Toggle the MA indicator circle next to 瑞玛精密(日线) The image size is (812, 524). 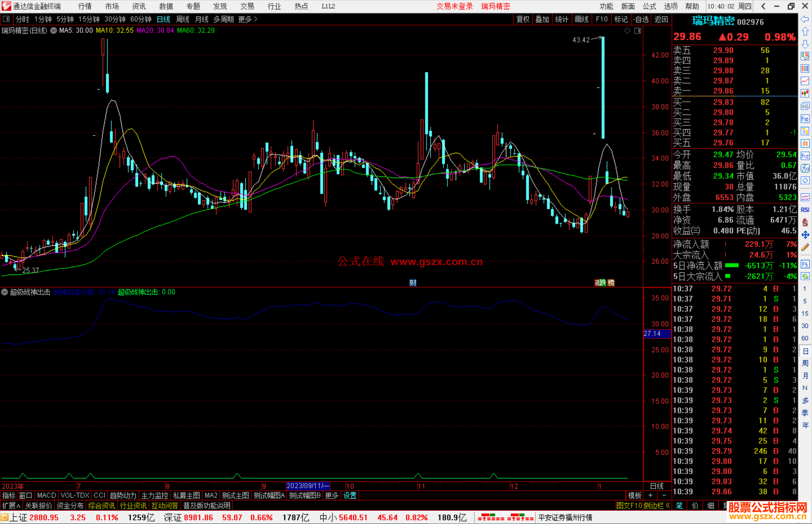54,30
